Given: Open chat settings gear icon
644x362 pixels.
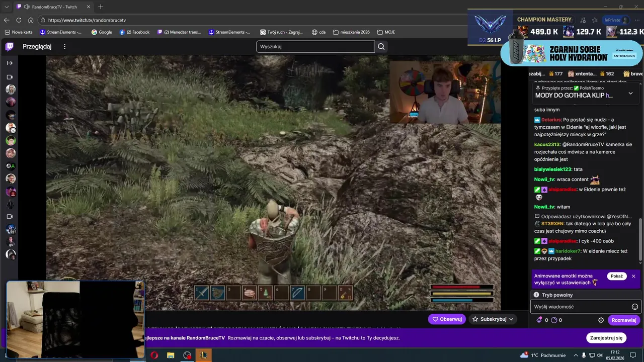Looking at the screenshot, I should click(601, 320).
